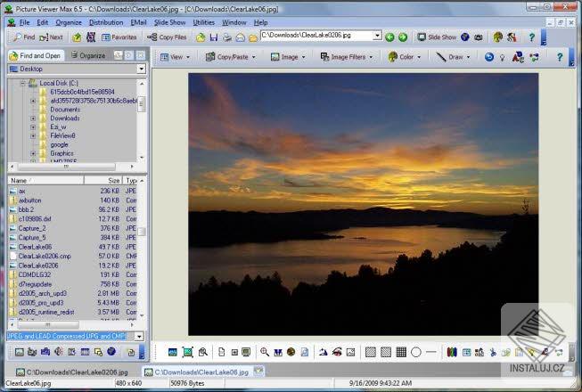This screenshot has width=582, height=392.
Task: Click the Copy Files button
Action: tap(167, 37)
